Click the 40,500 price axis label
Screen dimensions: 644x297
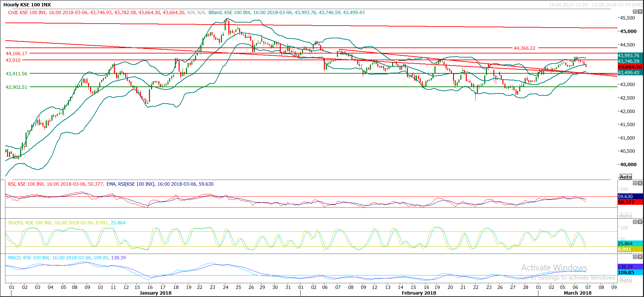[628, 151]
